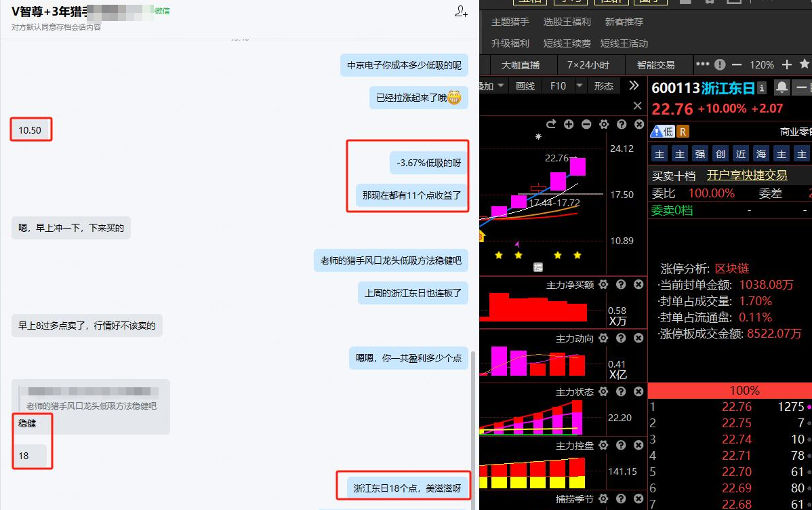Click the 创 tag in the stock tag row

[720, 154]
